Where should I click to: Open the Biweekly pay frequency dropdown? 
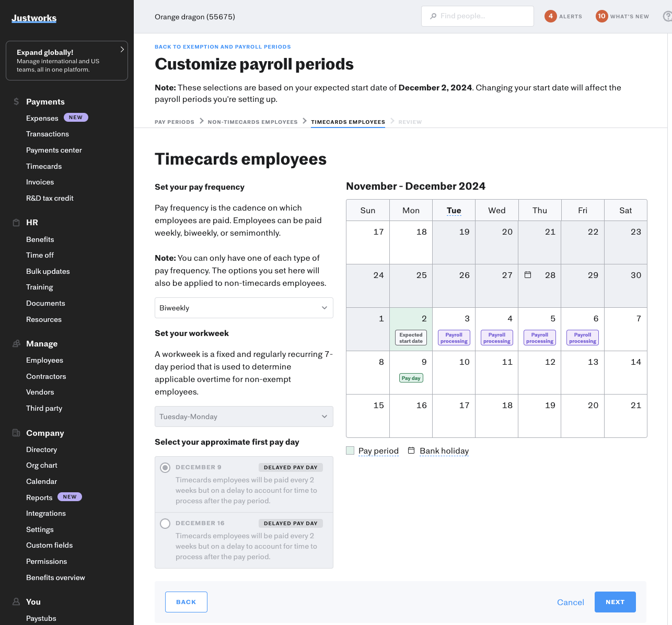coord(244,307)
